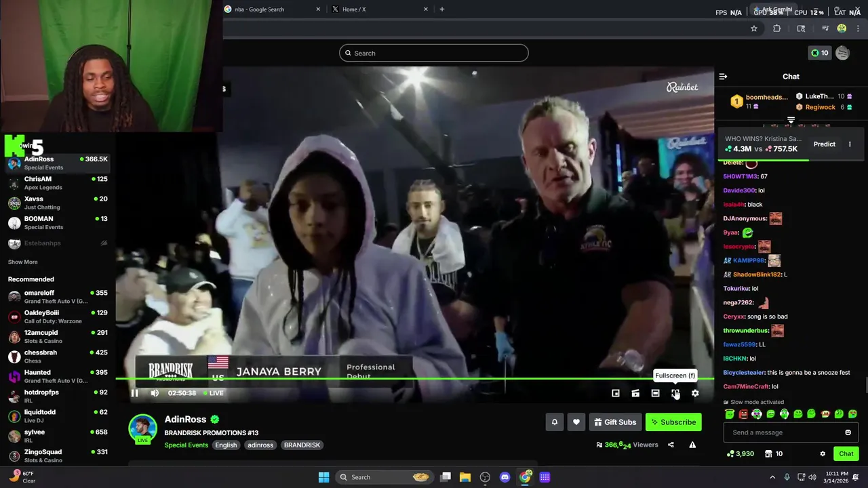Enter fullscreen mode on the player

(x=675, y=393)
